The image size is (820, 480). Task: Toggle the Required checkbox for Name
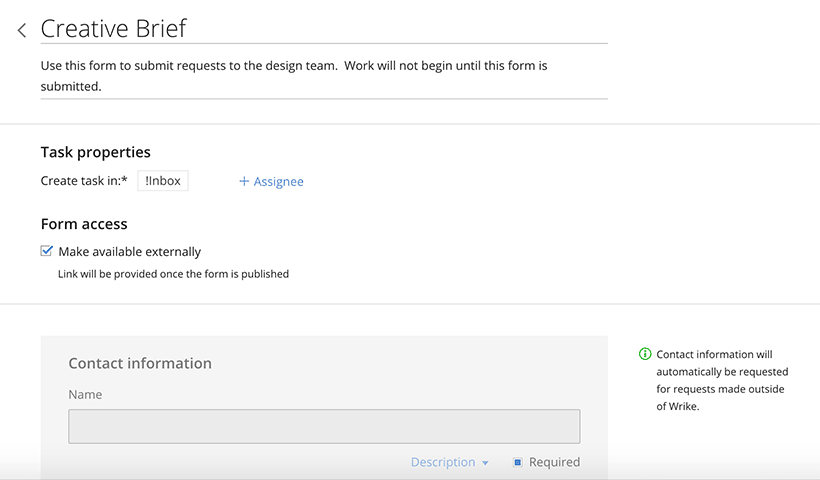pos(517,462)
